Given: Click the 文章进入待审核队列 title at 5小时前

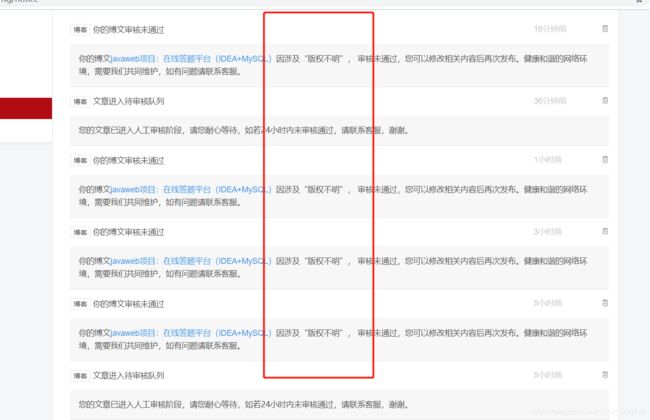Looking at the screenshot, I should click(x=128, y=375).
